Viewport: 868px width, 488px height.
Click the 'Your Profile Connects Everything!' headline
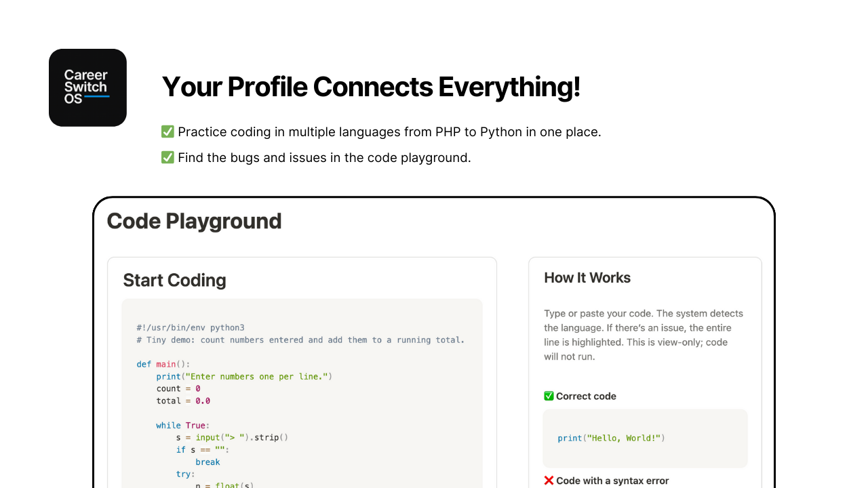coord(371,87)
